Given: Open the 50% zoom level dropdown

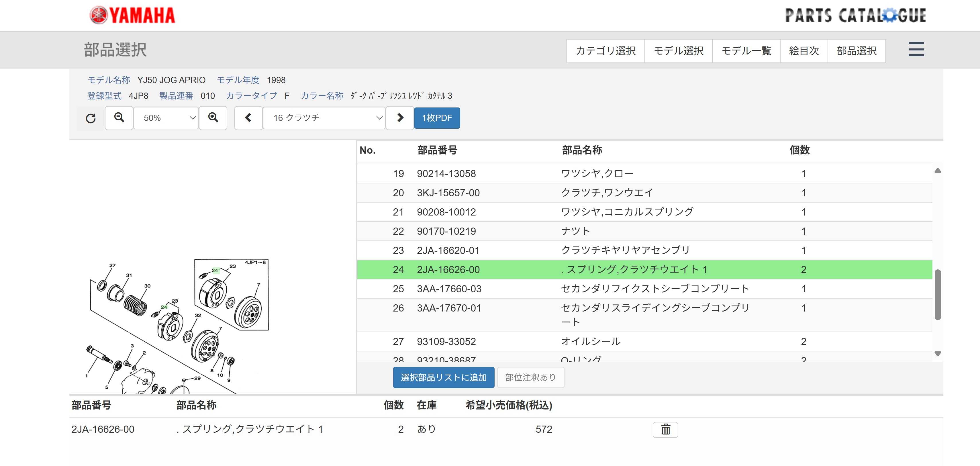Looking at the screenshot, I should (x=166, y=118).
